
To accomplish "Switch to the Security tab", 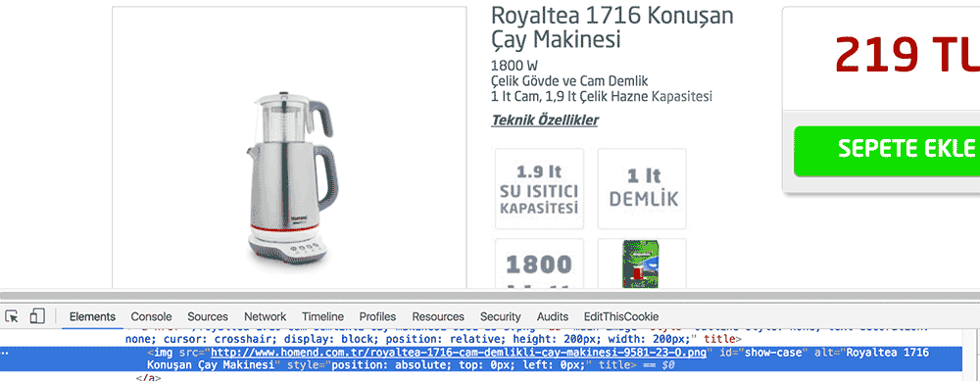I will 500,316.
